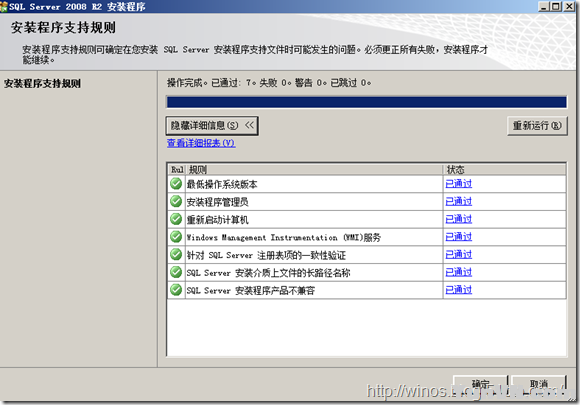The height and width of the screenshot is (405, 580).
Task: Click green check icon beside Windows Management Instrumentation
Action: tap(176, 237)
